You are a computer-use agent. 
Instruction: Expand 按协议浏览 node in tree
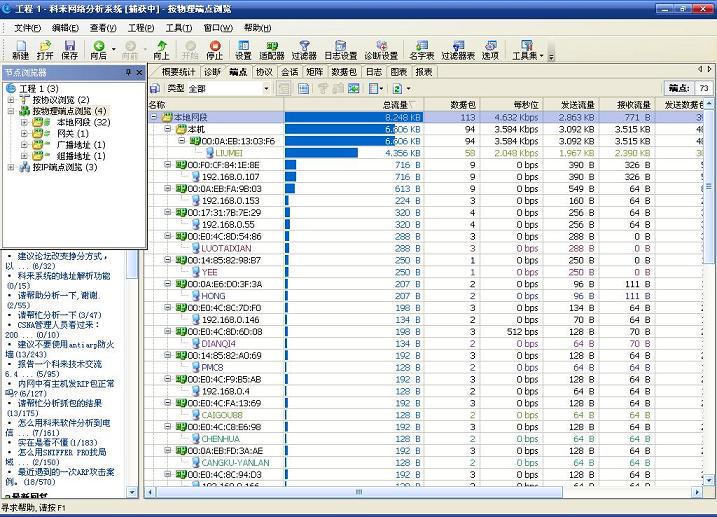pos(11,100)
